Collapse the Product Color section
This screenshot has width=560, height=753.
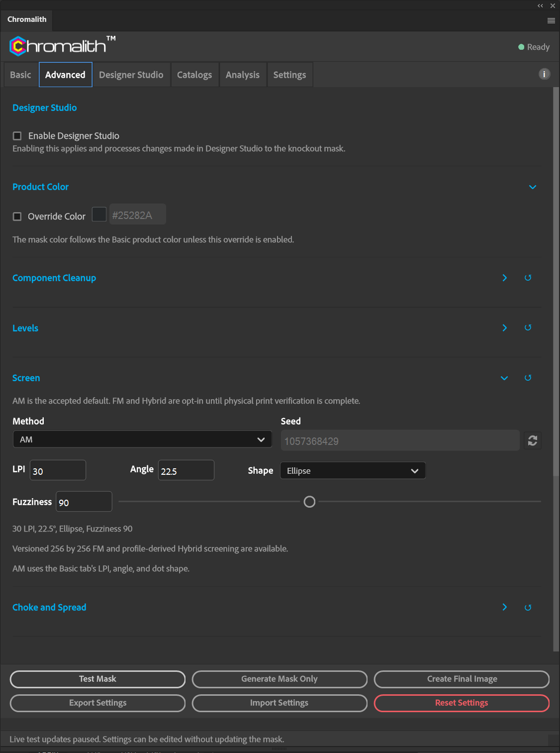tap(533, 187)
